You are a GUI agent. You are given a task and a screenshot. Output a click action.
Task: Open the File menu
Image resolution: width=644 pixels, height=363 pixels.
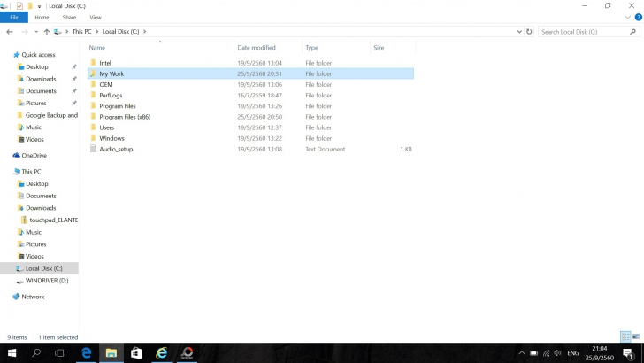pos(14,18)
